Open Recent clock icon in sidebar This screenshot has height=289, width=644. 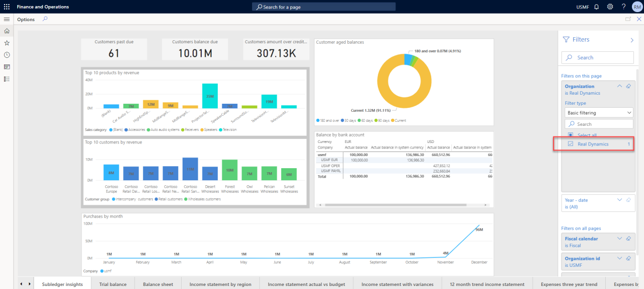click(x=7, y=55)
